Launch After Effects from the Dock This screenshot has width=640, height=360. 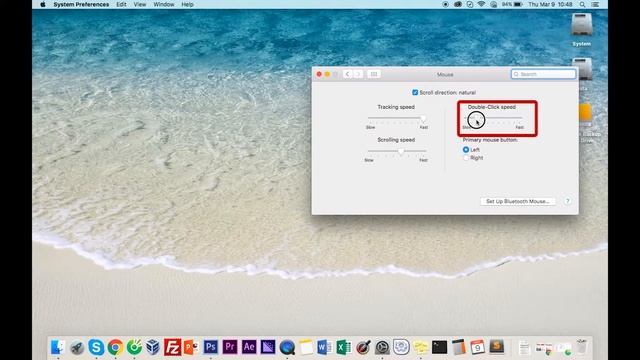pyautogui.click(x=249, y=347)
